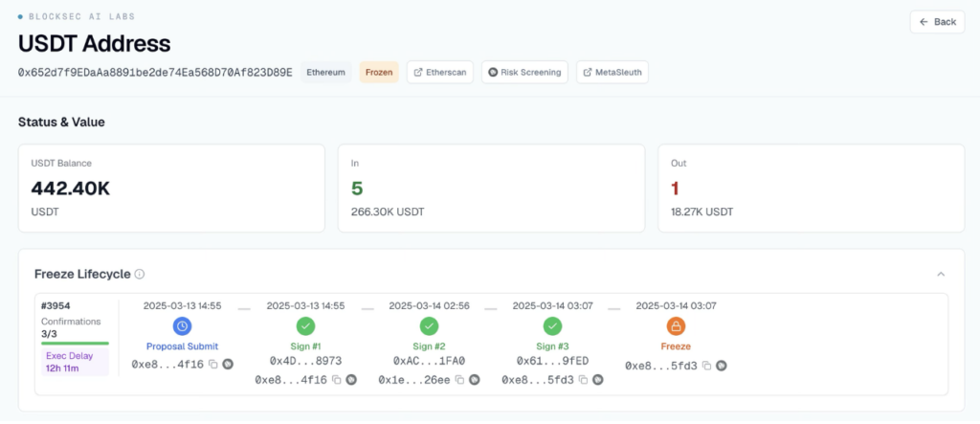
Task: Click the 266.30K USDT inflow amount
Action: (x=388, y=212)
